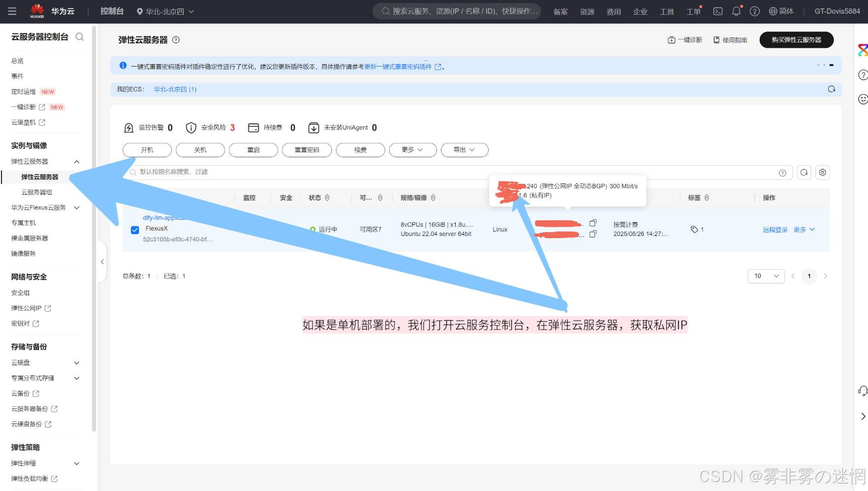This screenshot has height=491, width=868.
Task: Click 一键诊断 at top right
Action: (x=685, y=40)
